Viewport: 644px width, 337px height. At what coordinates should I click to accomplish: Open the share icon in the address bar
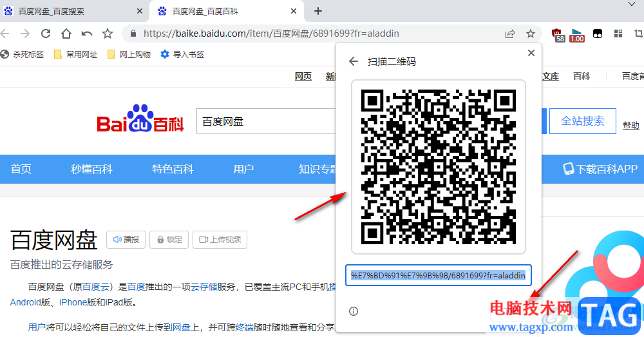tap(509, 34)
